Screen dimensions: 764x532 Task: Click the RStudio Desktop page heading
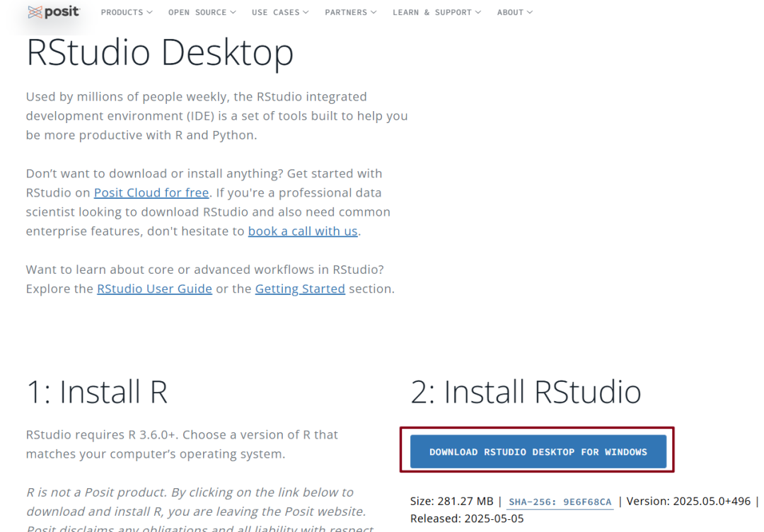[x=160, y=52]
